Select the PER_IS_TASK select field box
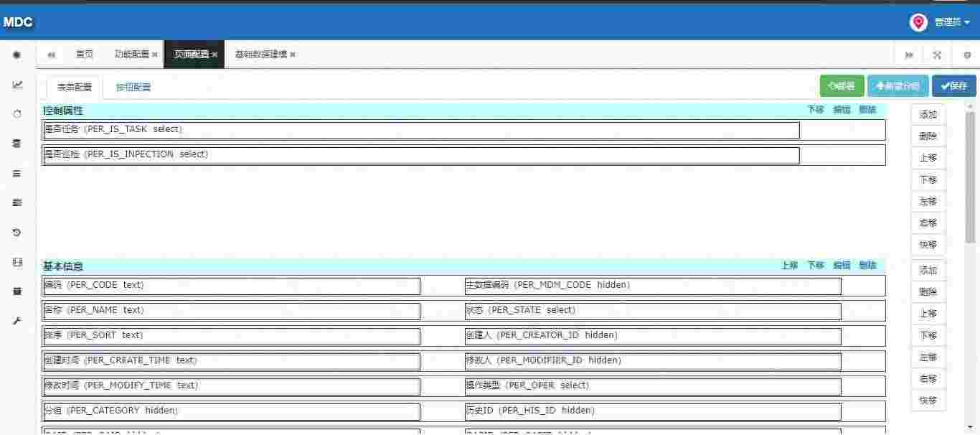Viewport: 980px width, 435px height. [421, 130]
